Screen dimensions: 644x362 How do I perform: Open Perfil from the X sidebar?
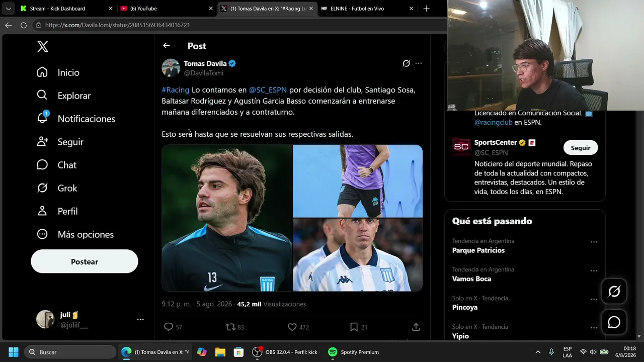tap(57, 211)
